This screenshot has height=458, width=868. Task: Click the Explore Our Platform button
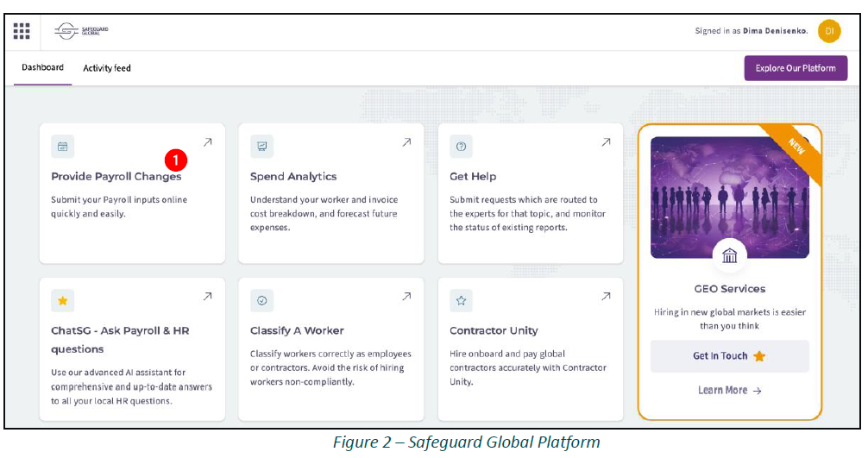coord(796,68)
